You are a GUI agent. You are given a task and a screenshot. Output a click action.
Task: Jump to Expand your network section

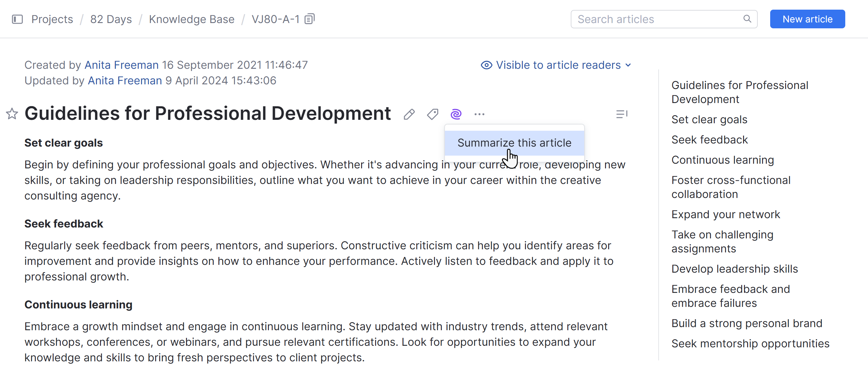726,214
